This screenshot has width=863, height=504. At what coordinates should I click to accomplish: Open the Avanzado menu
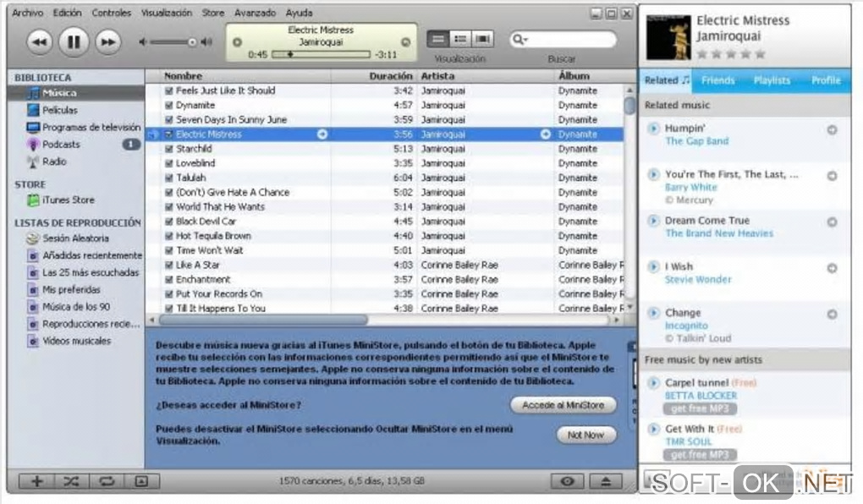[x=255, y=12]
